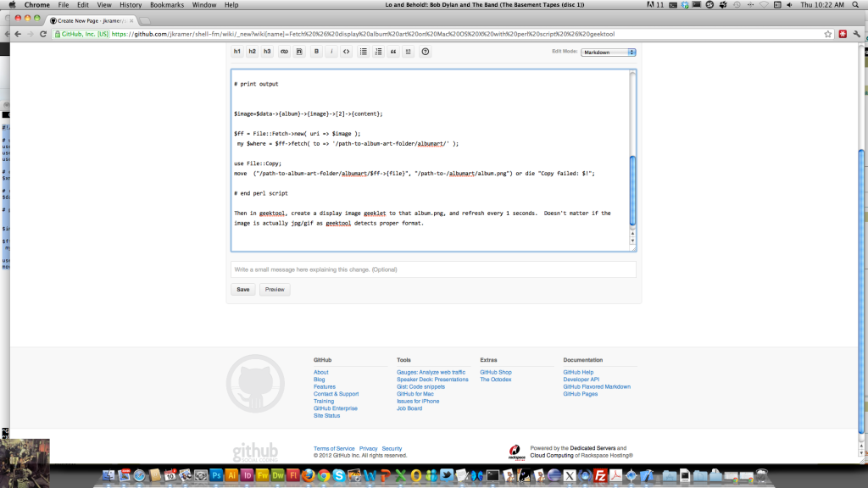Open the Bookmarks menu
The image size is (868, 488).
pyautogui.click(x=167, y=4)
